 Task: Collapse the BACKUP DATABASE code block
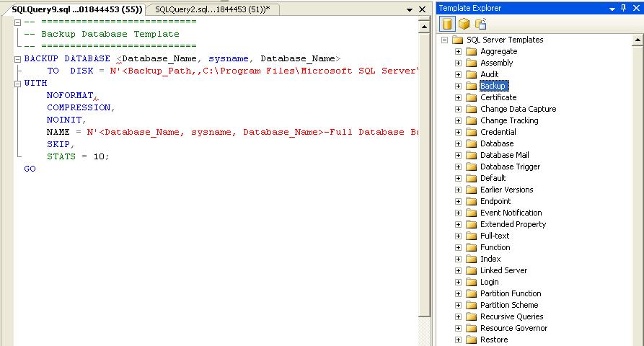[x=18, y=58]
